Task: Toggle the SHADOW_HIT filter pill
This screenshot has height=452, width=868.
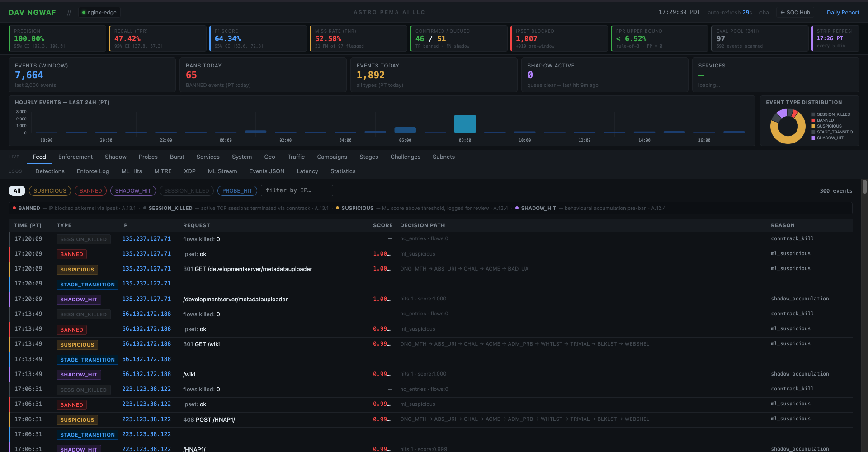Action: 133,190
